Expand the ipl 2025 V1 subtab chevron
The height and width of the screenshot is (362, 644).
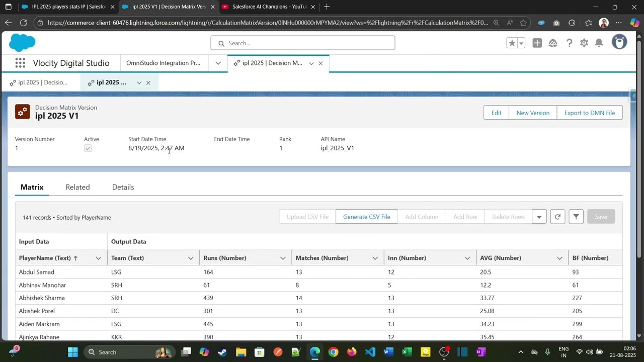coord(139,83)
